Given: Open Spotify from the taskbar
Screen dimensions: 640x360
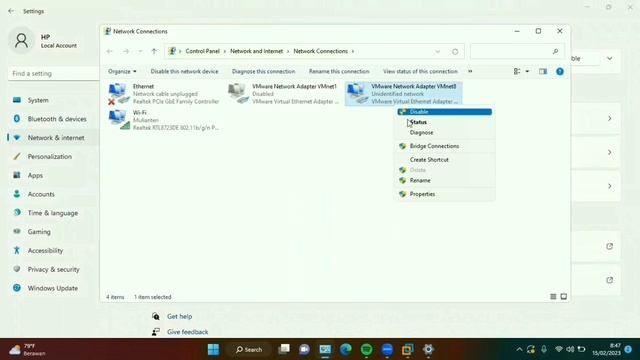Looking at the screenshot, I should click(x=367, y=349).
